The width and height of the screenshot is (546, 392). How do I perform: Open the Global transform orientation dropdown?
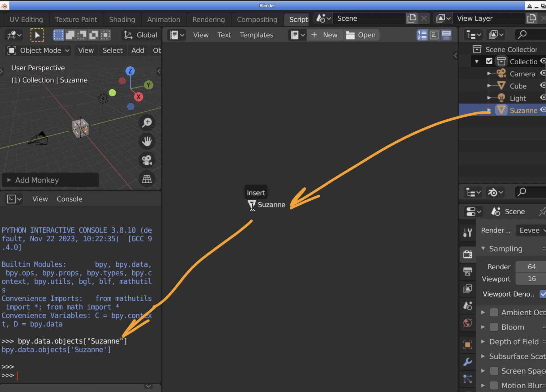pos(141,35)
